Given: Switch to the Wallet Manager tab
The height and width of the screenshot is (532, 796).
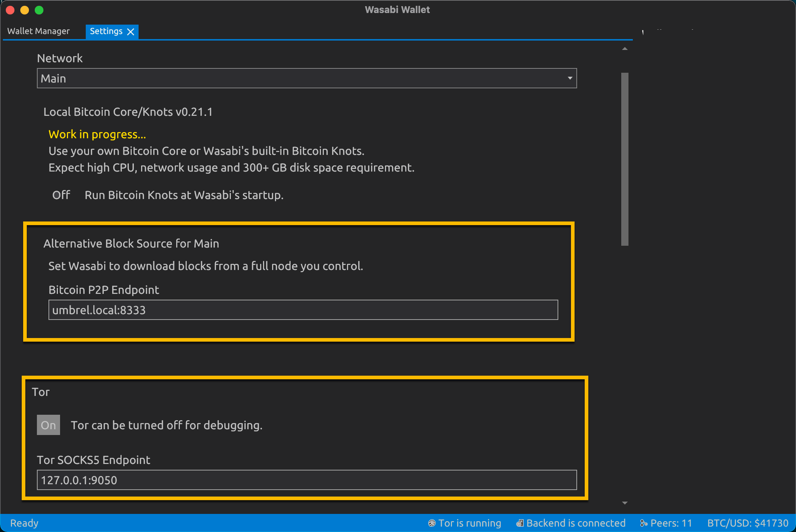Looking at the screenshot, I should pyautogui.click(x=38, y=31).
